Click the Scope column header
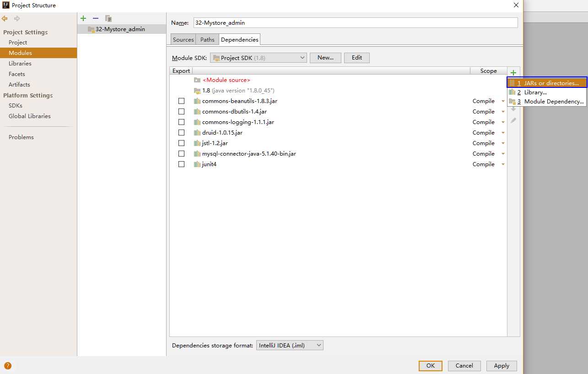Viewport: 588px width, 374px height. coord(489,71)
